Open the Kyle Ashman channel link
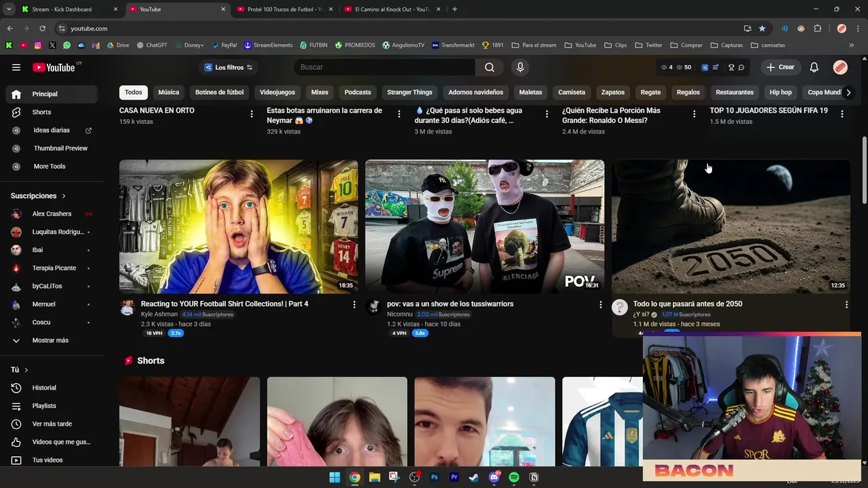This screenshot has width=868, height=488. point(159,314)
